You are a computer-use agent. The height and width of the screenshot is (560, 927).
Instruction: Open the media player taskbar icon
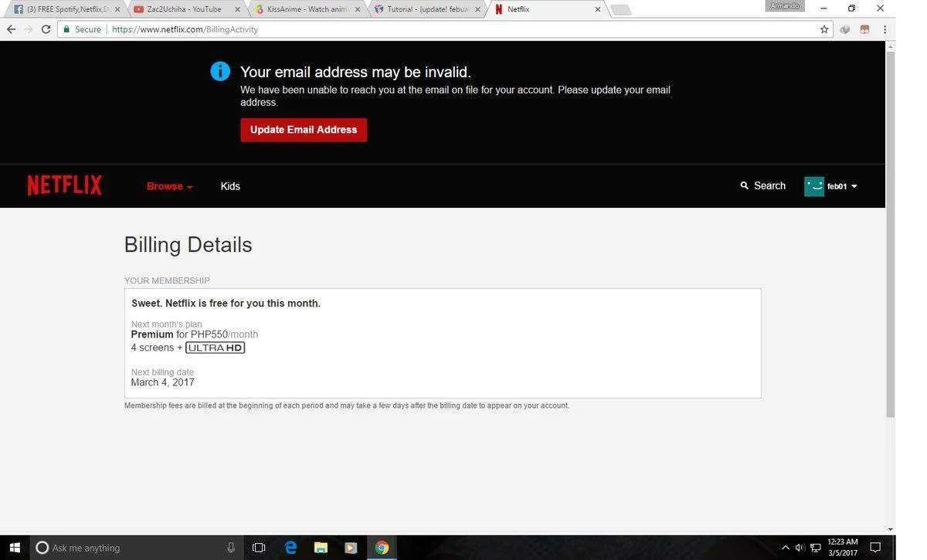click(x=351, y=548)
